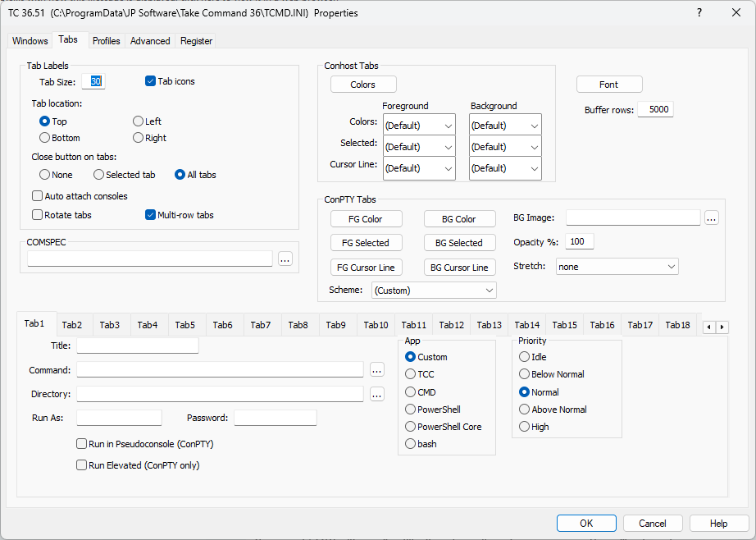Image resolution: width=756 pixels, height=540 pixels.
Task: Open the Cursor Line Background dropdown
Action: [505, 168]
